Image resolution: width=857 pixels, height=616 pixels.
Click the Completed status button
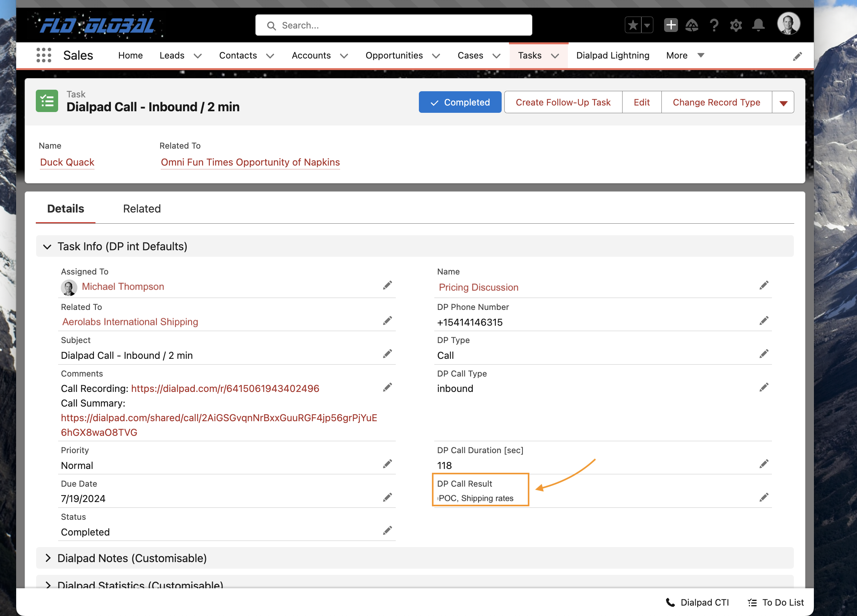(460, 102)
